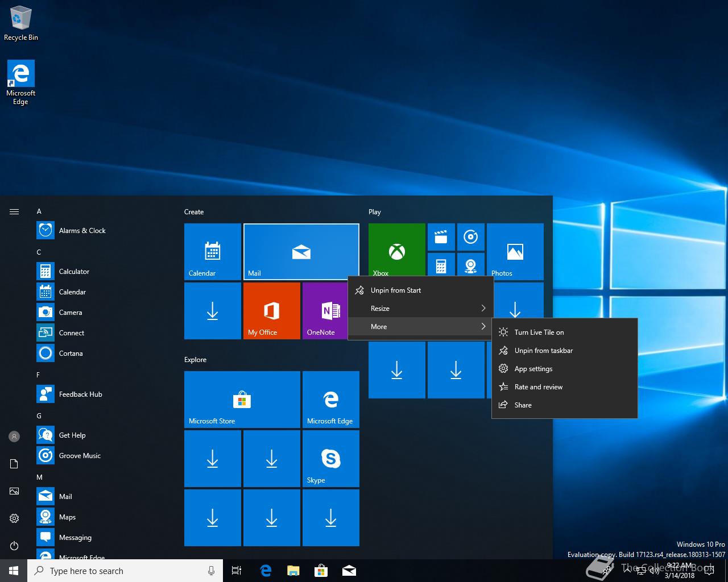Click the Power button in Start
728x582 pixels.
pos(14,546)
